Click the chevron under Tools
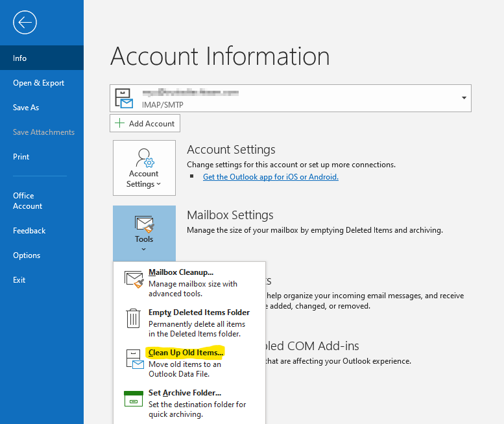Screen dimensions: 504x424 point(144,249)
